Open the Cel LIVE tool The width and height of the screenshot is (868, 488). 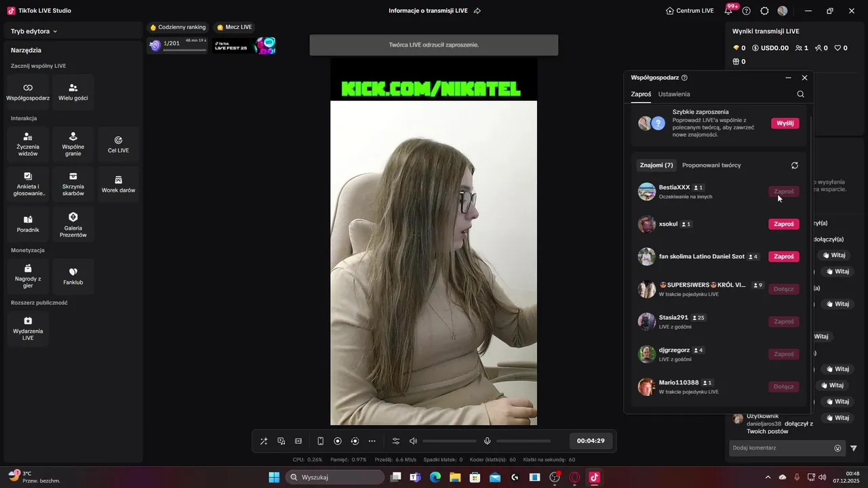(118, 144)
